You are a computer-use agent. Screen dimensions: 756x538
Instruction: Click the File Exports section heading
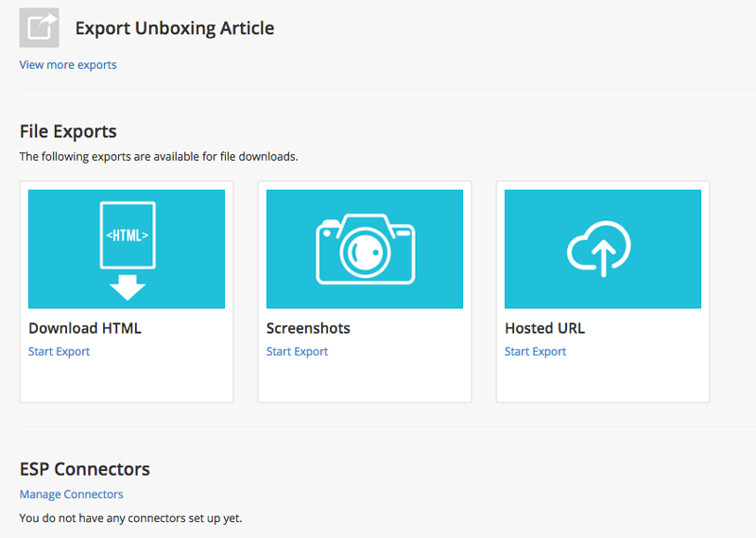pyautogui.click(x=68, y=131)
